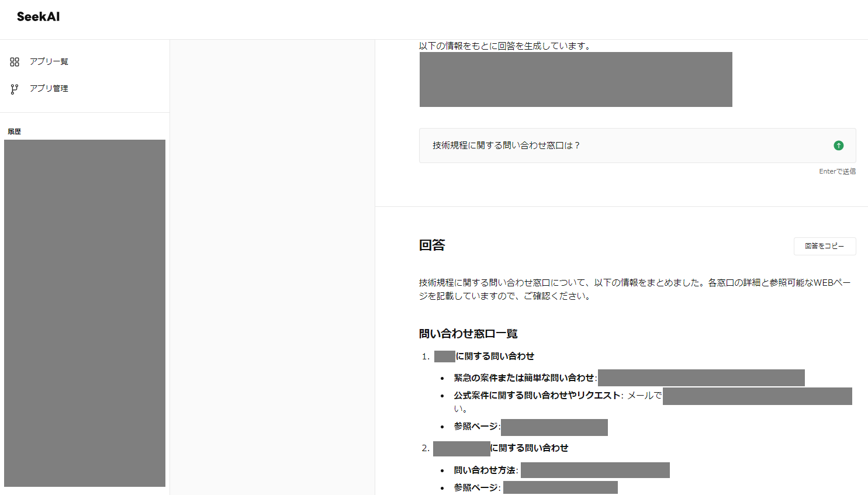This screenshot has width=868, height=495.
Task: Open アプリ管理 in the sidebar
Action: click(x=49, y=88)
